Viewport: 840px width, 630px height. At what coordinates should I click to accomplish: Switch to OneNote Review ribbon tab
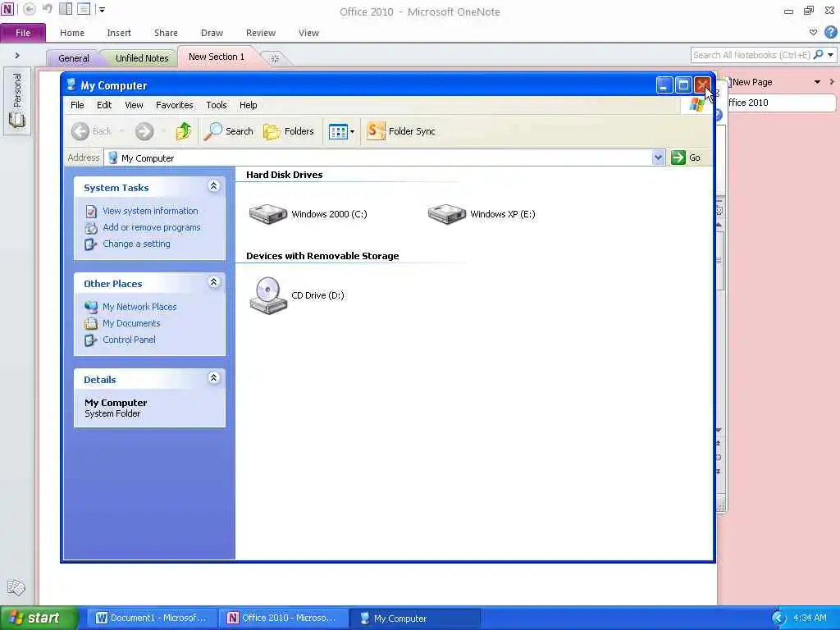[261, 33]
